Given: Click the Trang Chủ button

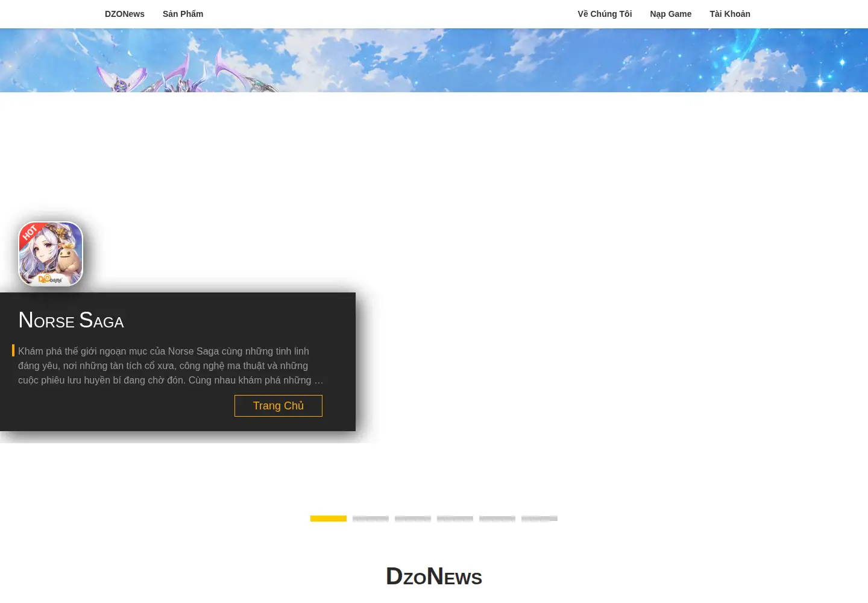Looking at the screenshot, I should [278, 406].
